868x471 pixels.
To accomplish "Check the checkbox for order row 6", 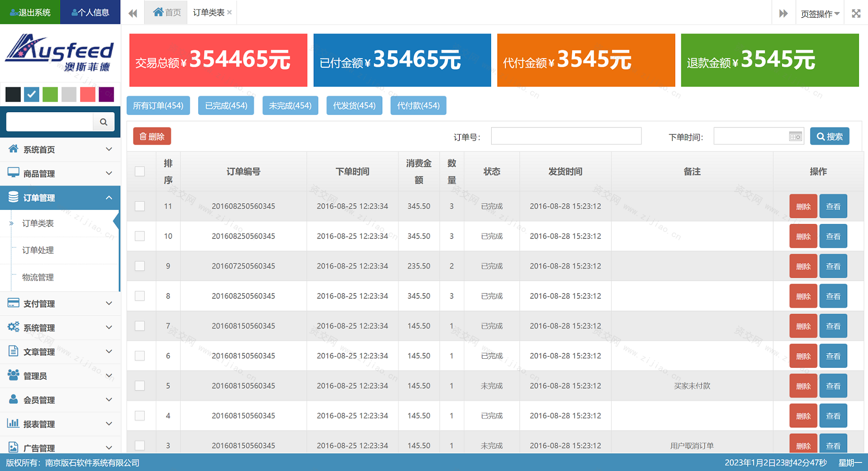I will point(140,356).
